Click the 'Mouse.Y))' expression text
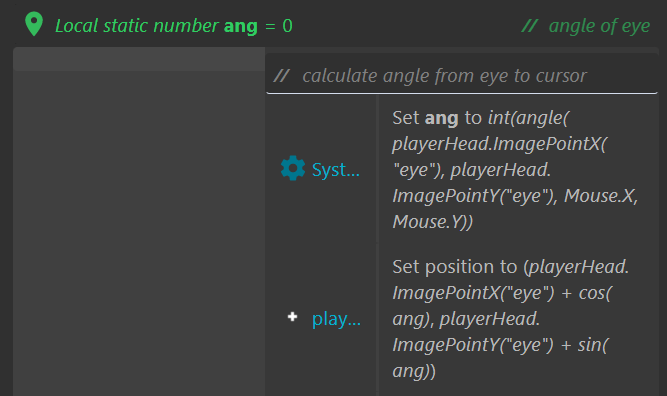The height and width of the screenshot is (396, 667). (433, 222)
